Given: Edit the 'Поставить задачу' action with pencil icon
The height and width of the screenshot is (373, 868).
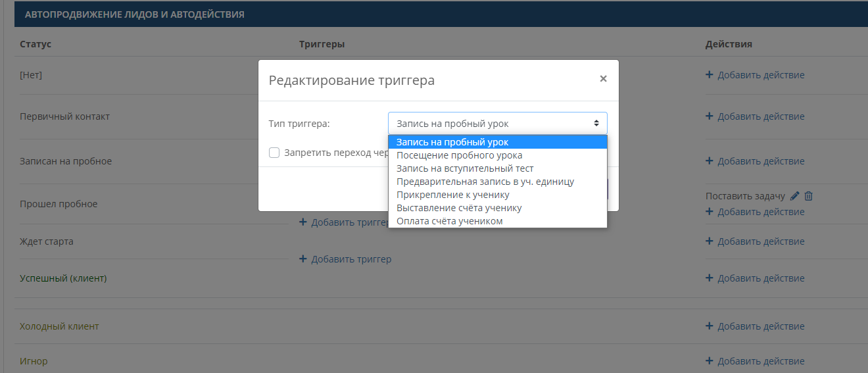Looking at the screenshot, I should click(x=794, y=196).
